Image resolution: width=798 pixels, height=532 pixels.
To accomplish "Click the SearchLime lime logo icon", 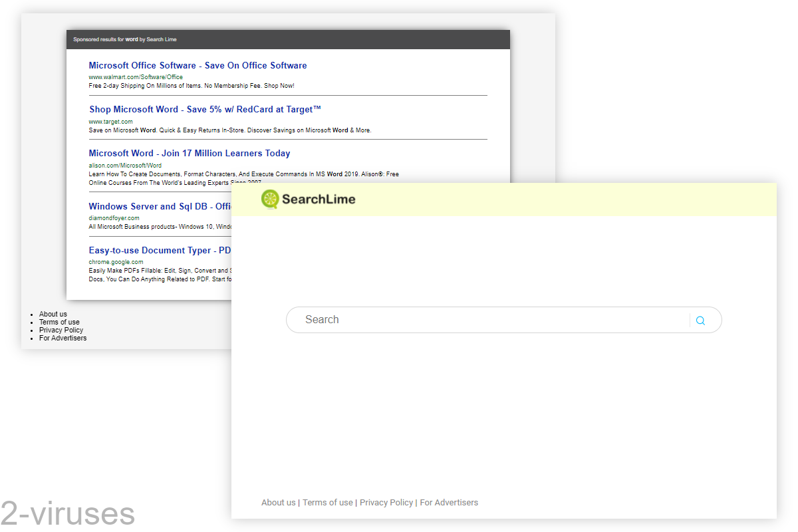I will click(270, 198).
